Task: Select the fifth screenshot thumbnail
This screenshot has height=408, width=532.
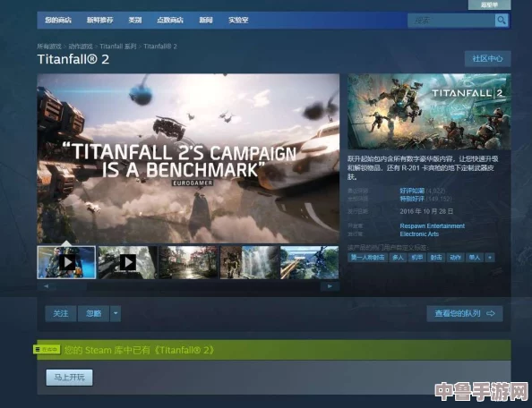Action: 309,263
